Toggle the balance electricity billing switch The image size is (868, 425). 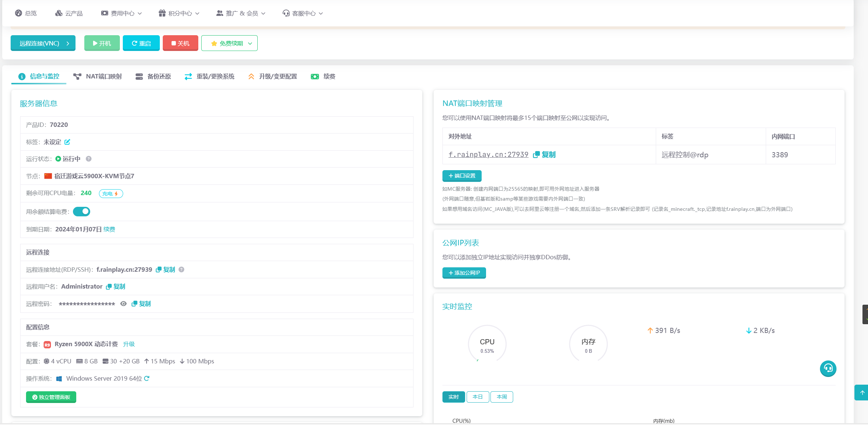(x=82, y=212)
